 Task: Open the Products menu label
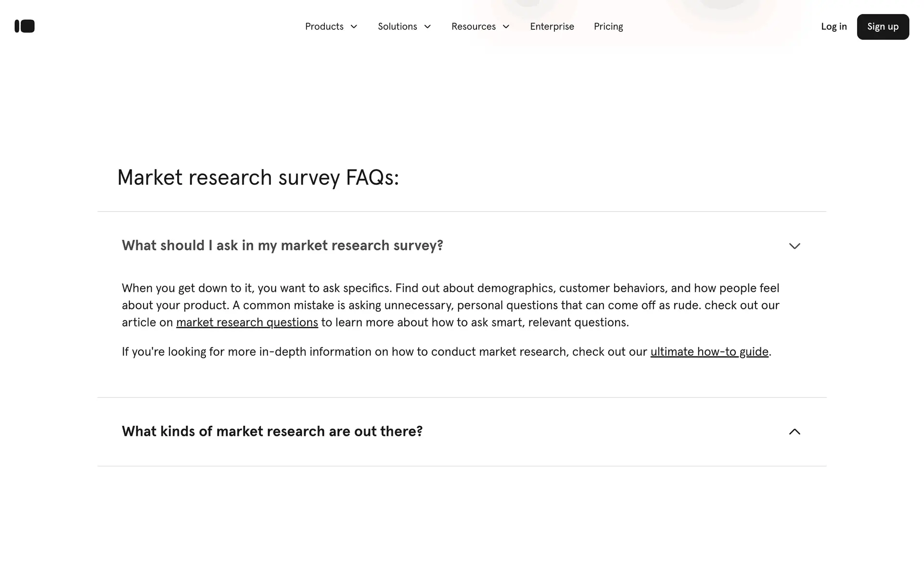(324, 27)
